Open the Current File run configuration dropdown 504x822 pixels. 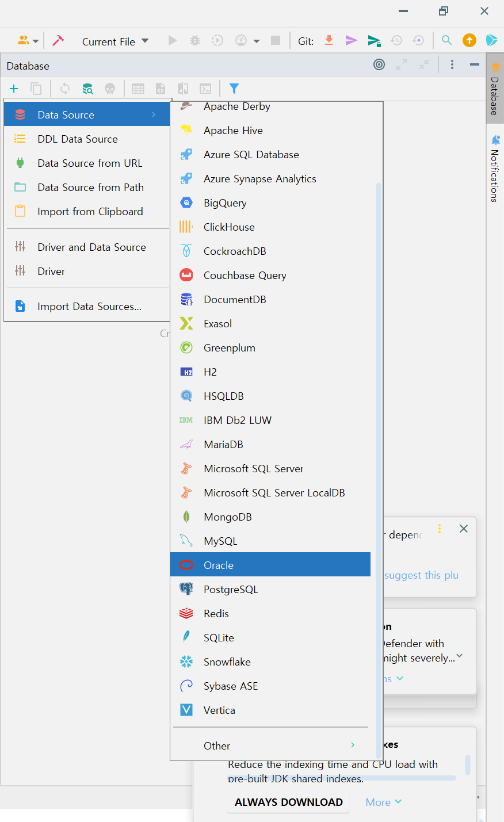tap(115, 41)
